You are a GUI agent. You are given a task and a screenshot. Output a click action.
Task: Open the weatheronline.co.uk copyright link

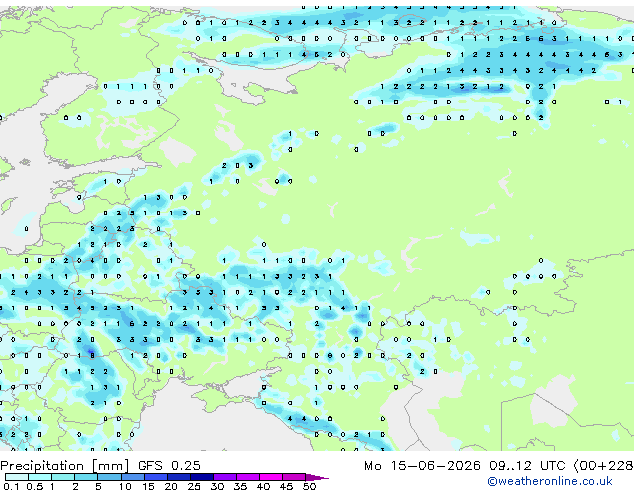(550, 481)
